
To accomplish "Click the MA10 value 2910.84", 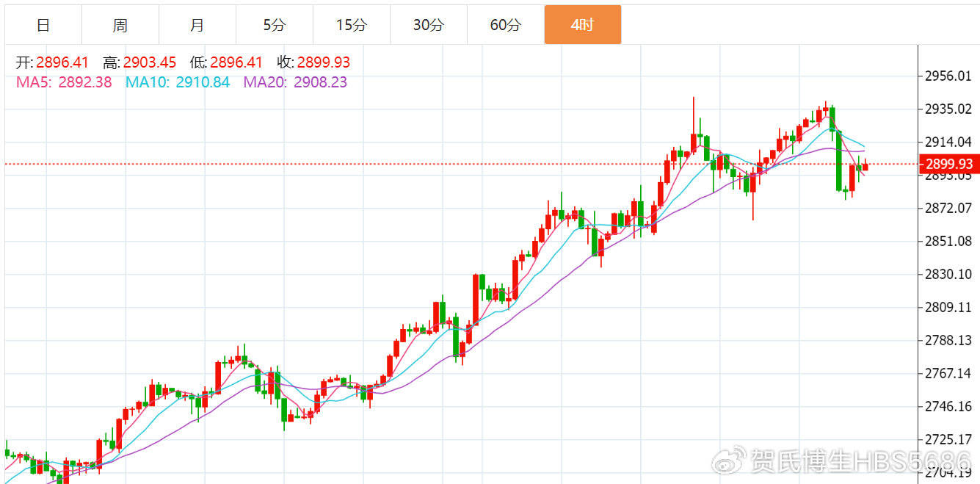I will (203, 82).
